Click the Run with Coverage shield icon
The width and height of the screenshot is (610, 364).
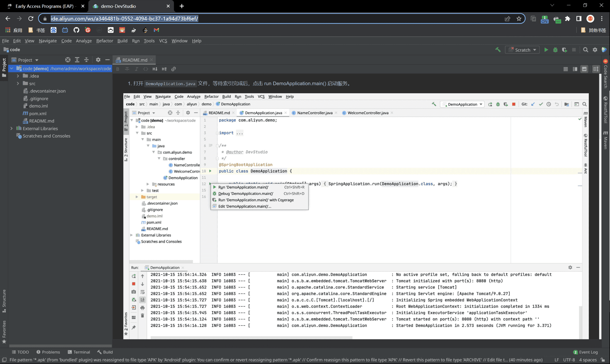coord(565,50)
